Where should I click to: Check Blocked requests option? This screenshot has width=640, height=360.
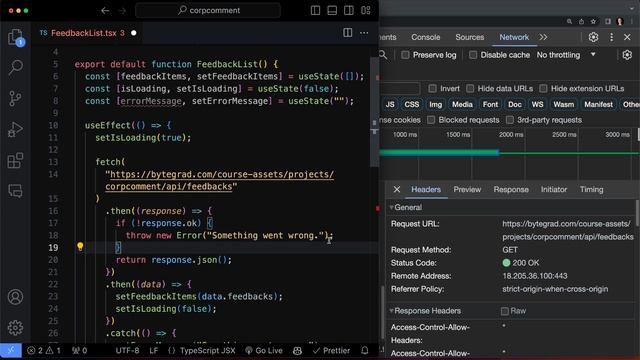pyautogui.click(x=431, y=120)
